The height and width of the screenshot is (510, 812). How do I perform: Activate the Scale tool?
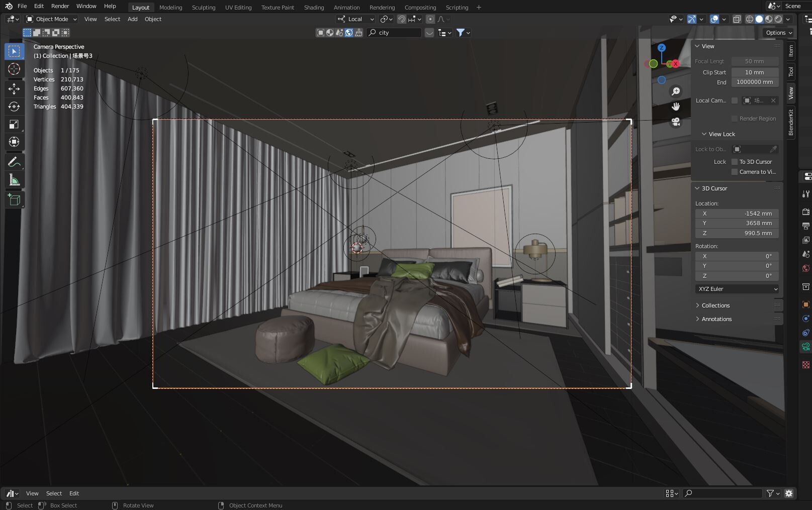click(x=14, y=124)
